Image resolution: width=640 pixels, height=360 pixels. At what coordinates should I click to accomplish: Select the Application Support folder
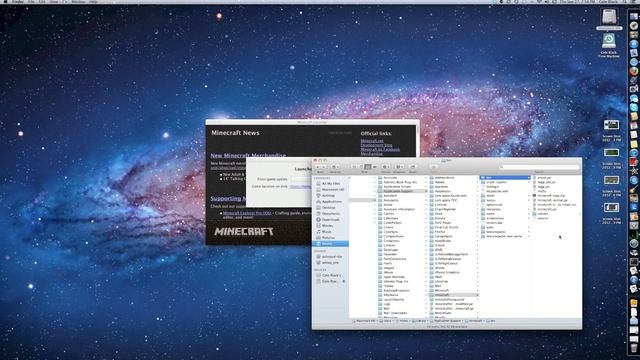point(402,191)
